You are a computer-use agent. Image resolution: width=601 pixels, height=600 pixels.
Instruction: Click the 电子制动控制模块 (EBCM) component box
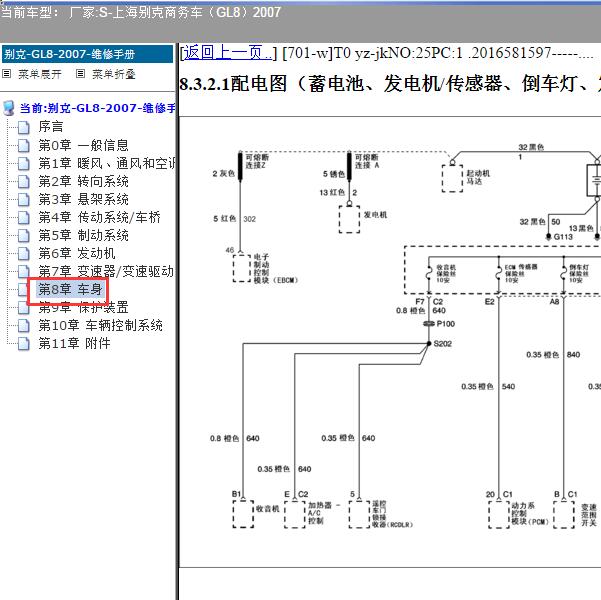(242, 268)
